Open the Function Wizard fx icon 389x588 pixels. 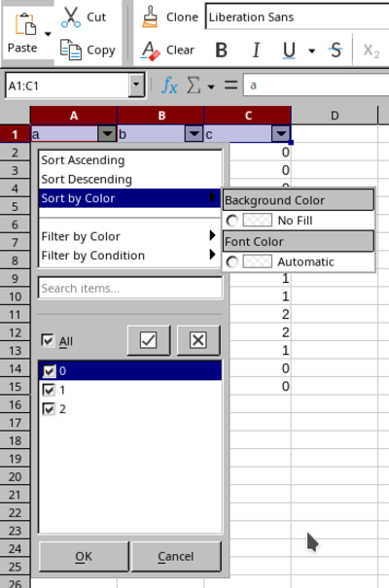pos(169,86)
